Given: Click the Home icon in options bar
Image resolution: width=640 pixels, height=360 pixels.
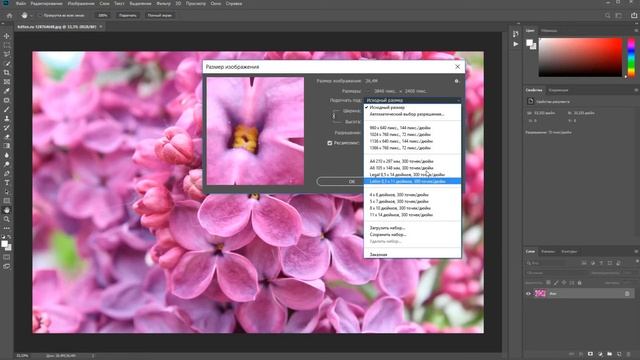Looking at the screenshot, I should pyautogui.click(x=9, y=16).
